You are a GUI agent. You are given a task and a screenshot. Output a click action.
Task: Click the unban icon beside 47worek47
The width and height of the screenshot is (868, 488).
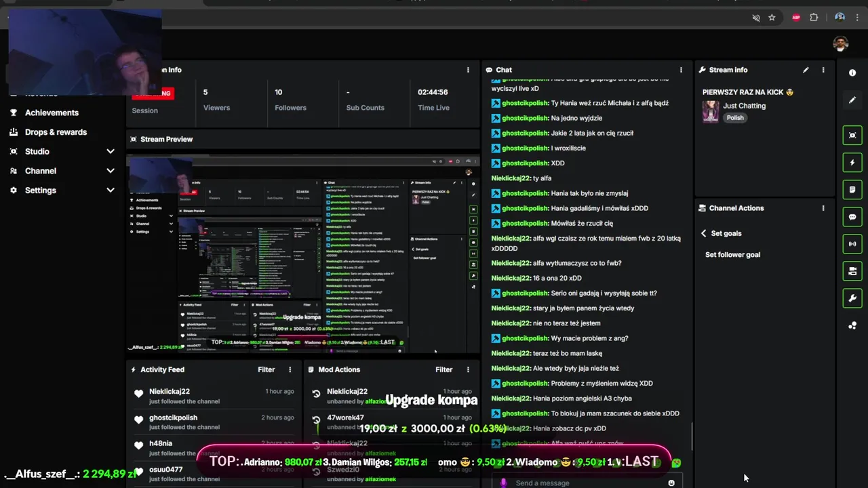316,420
